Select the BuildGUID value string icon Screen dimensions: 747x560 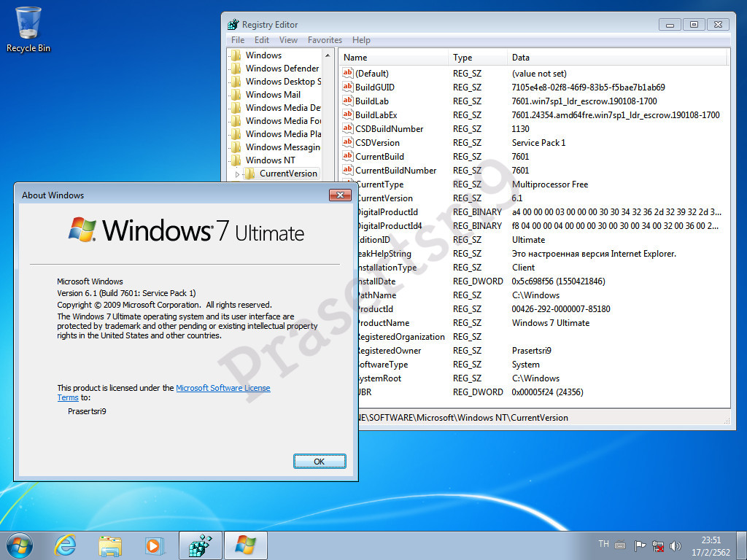pyautogui.click(x=348, y=87)
